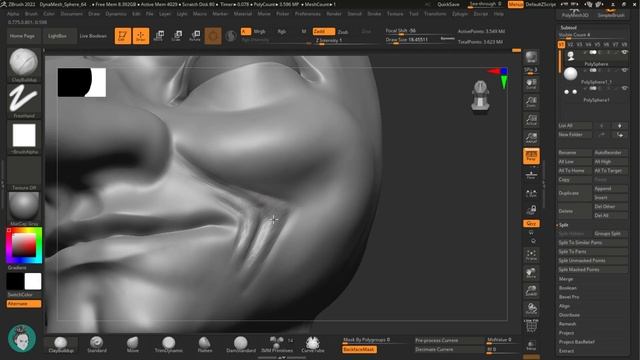This screenshot has height=360, width=640.
Task: Choose the ClayBuildup brush in bottom shelf
Action: pos(61,344)
